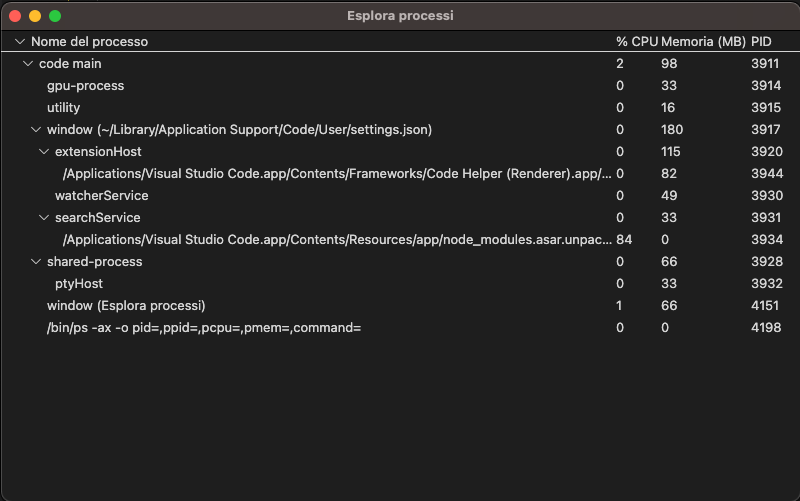Click the Nome del processo header text
This screenshot has width=800, height=501.
(x=89, y=41)
